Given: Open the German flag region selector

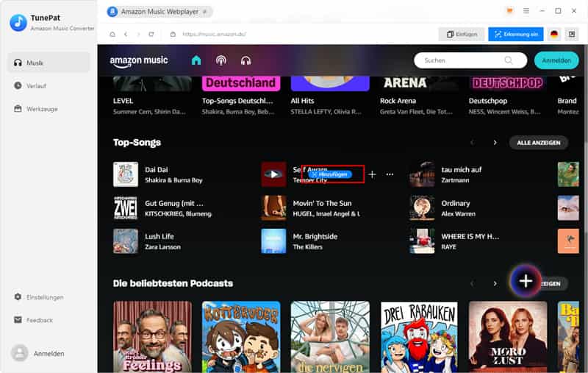Looking at the screenshot, I should [554, 34].
